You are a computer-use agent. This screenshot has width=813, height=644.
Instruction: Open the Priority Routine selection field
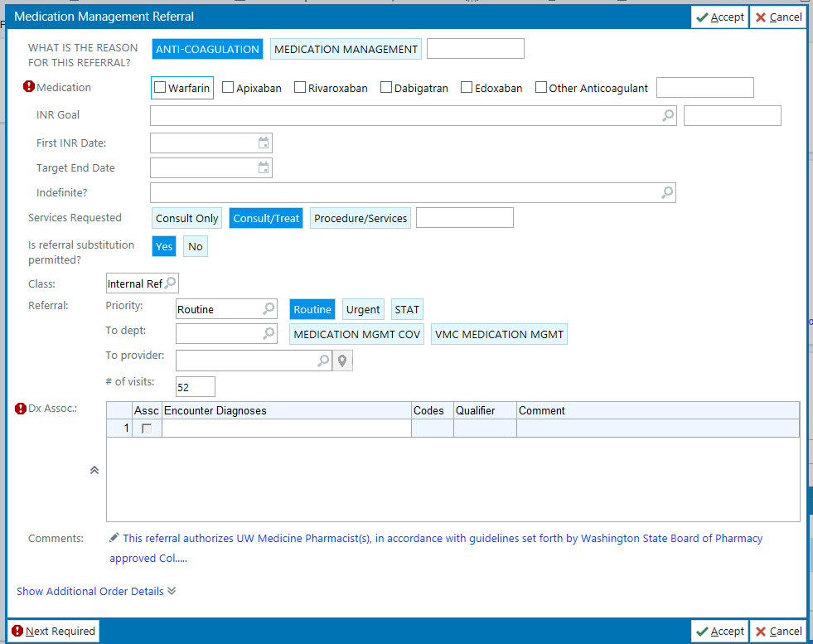tap(220, 309)
